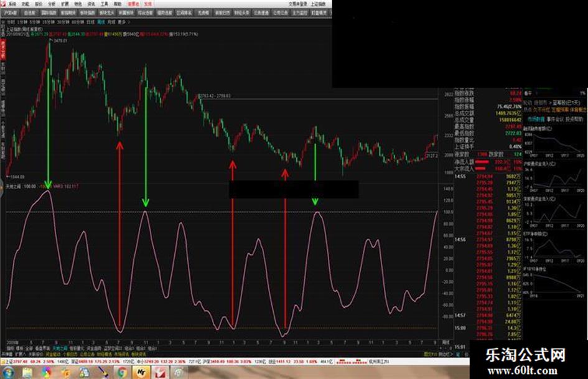Click the 综合选股 toolbar button
The width and height of the screenshot is (588, 379).
pyautogui.click(x=145, y=13)
